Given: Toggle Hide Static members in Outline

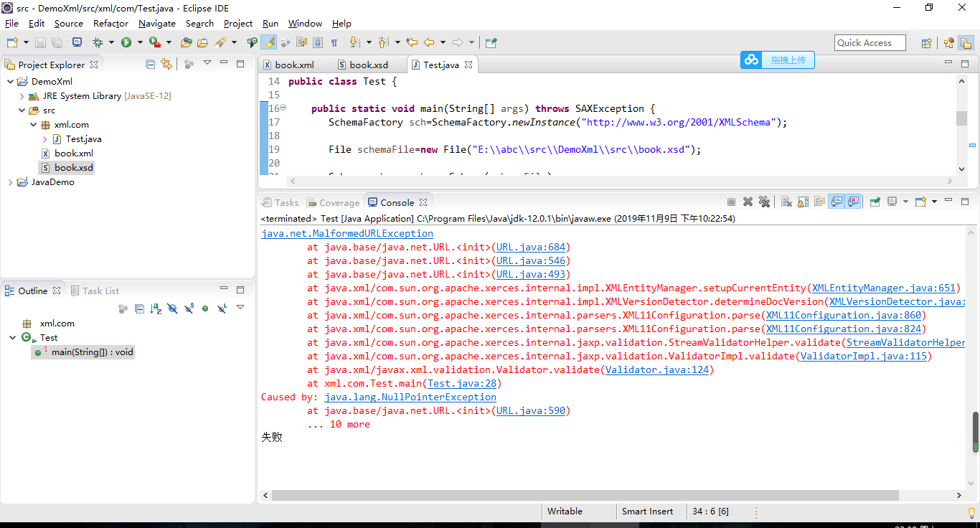Looking at the screenshot, I should tap(189, 308).
